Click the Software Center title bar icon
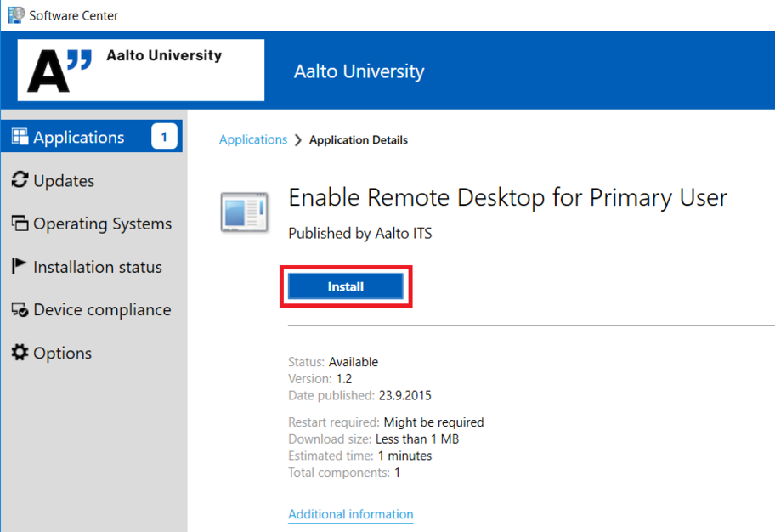This screenshot has height=532, width=775. coord(14,15)
